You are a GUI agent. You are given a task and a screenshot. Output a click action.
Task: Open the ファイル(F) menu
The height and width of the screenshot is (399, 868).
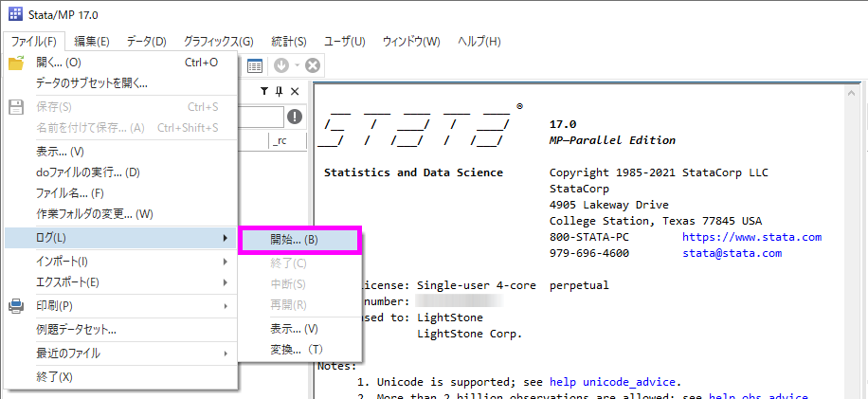pyautogui.click(x=34, y=41)
